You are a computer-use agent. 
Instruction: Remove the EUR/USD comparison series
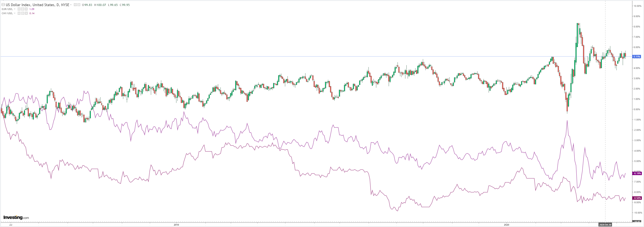click(26, 9)
